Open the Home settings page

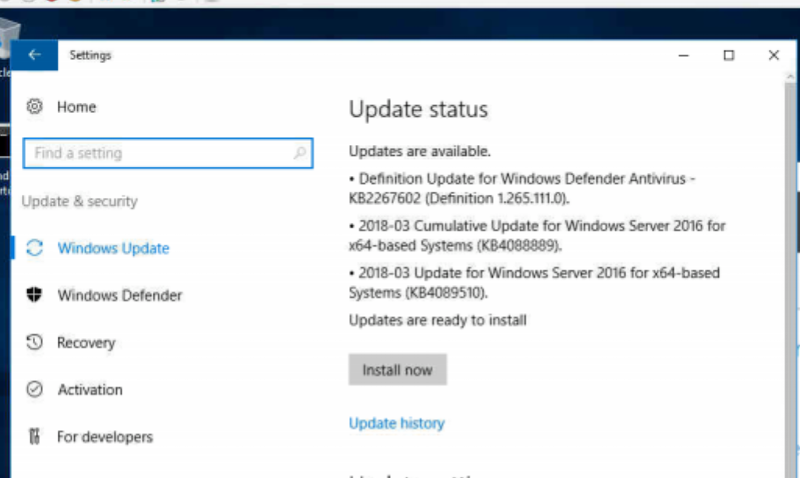(x=77, y=107)
